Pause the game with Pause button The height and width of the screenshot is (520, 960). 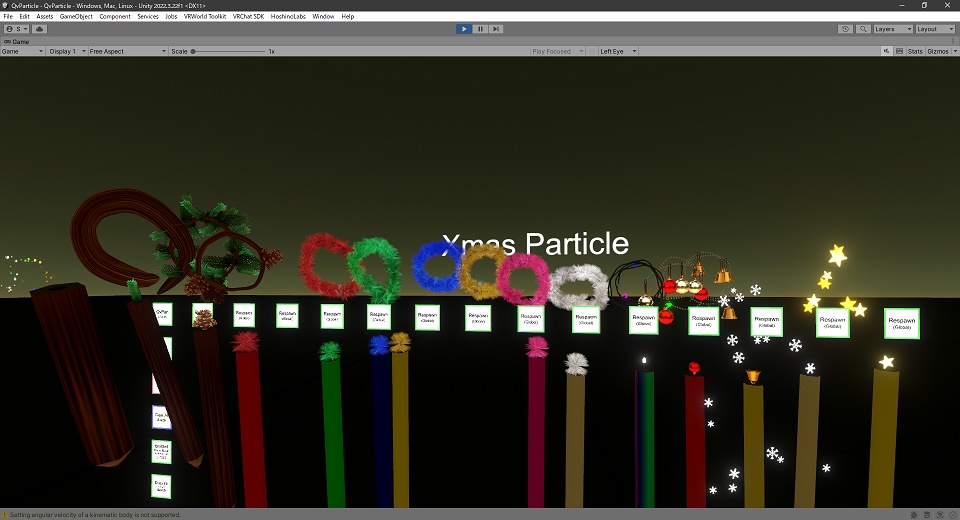tap(480, 29)
